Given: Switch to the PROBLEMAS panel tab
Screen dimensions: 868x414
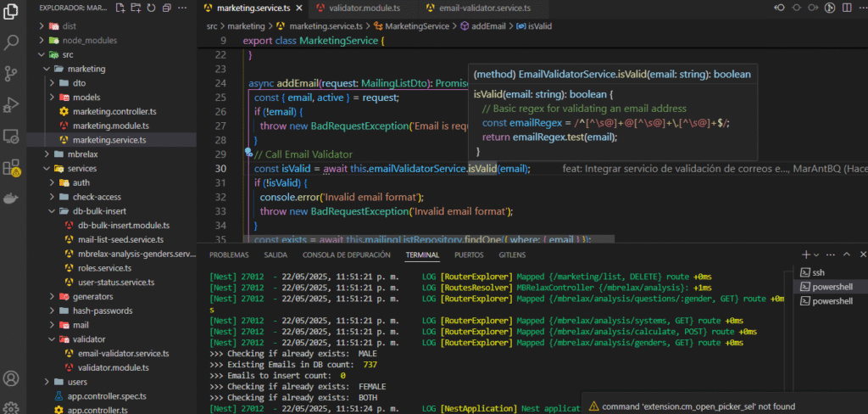Looking at the screenshot, I should [x=229, y=255].
